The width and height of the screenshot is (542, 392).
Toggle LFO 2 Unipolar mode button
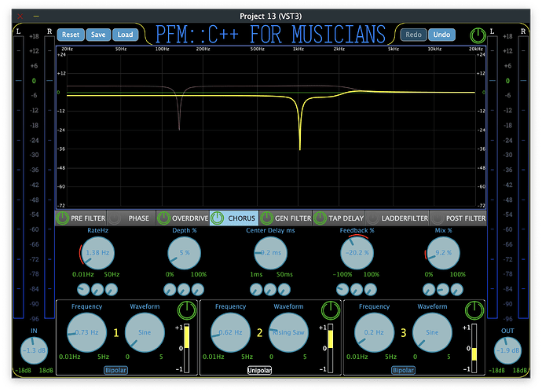point(259,370)
